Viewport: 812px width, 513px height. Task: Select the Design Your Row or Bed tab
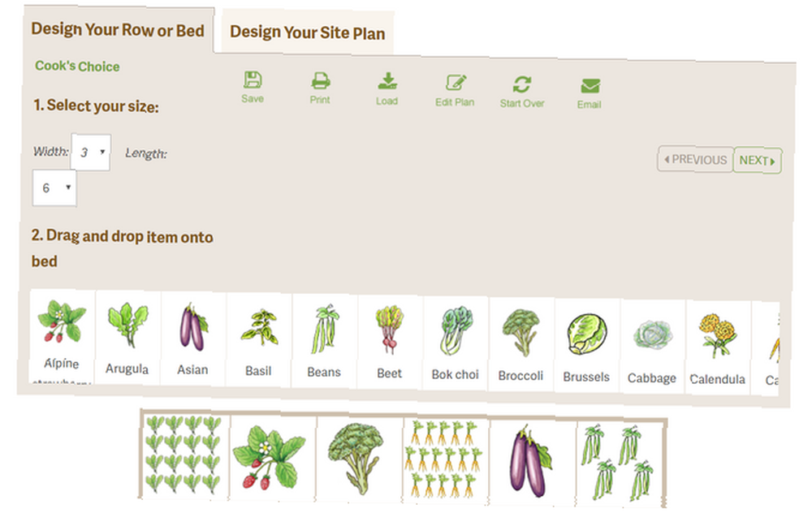click(x=118, y=30)
